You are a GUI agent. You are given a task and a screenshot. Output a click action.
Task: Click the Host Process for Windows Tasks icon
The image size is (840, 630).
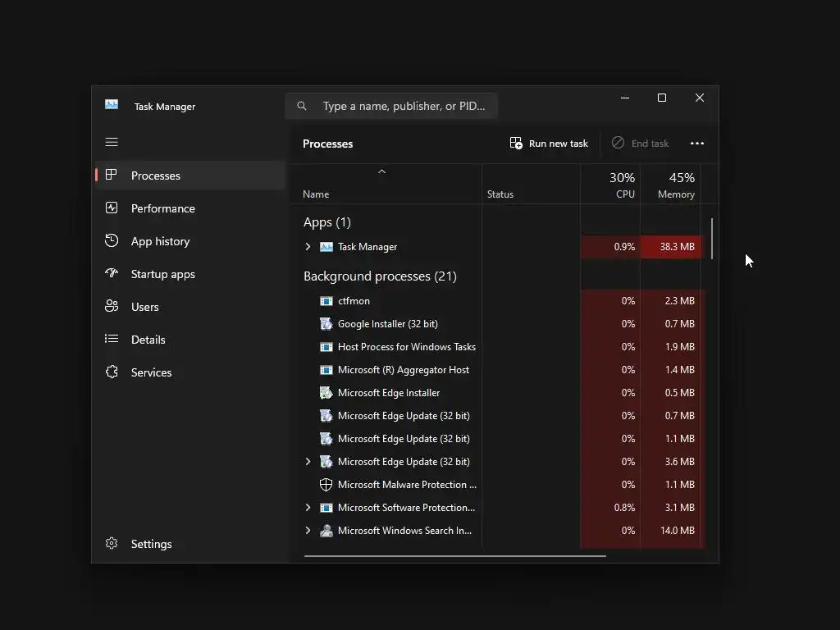(x=326, y=347)
